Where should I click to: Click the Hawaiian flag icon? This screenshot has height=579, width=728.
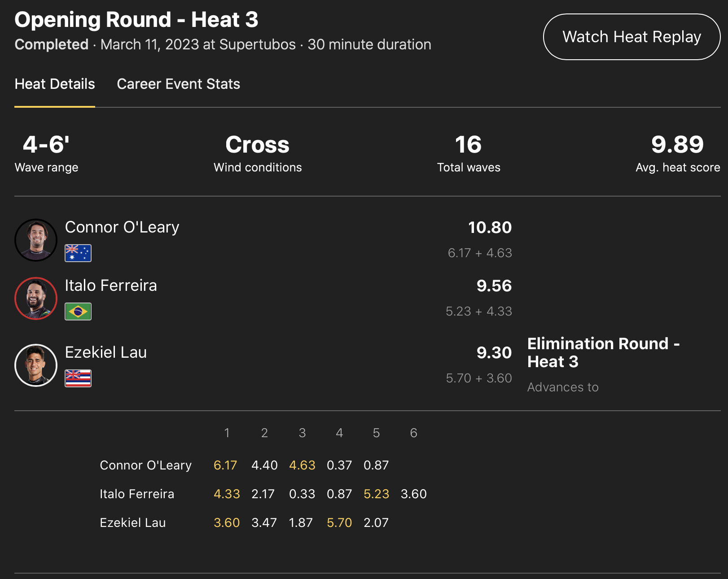(78, 378)
